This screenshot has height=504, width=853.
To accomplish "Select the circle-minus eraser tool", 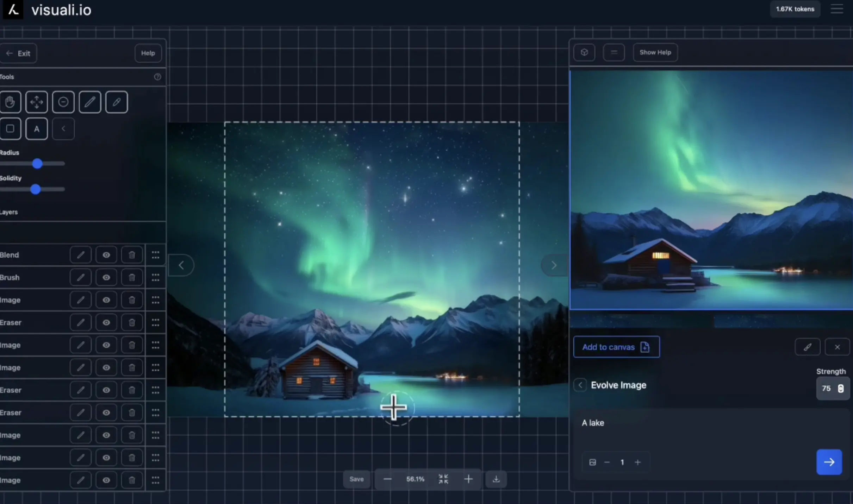I will coord(63,102).
